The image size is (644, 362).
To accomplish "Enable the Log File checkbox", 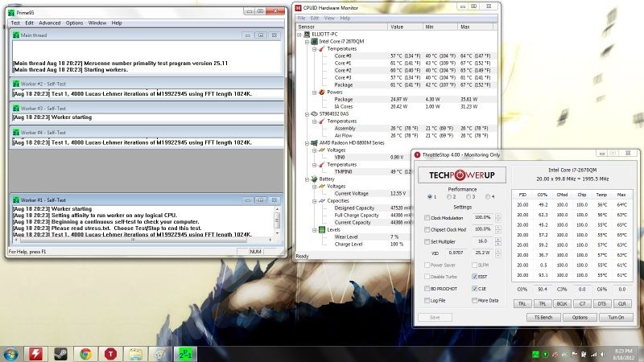I will [x=427, y=300].
